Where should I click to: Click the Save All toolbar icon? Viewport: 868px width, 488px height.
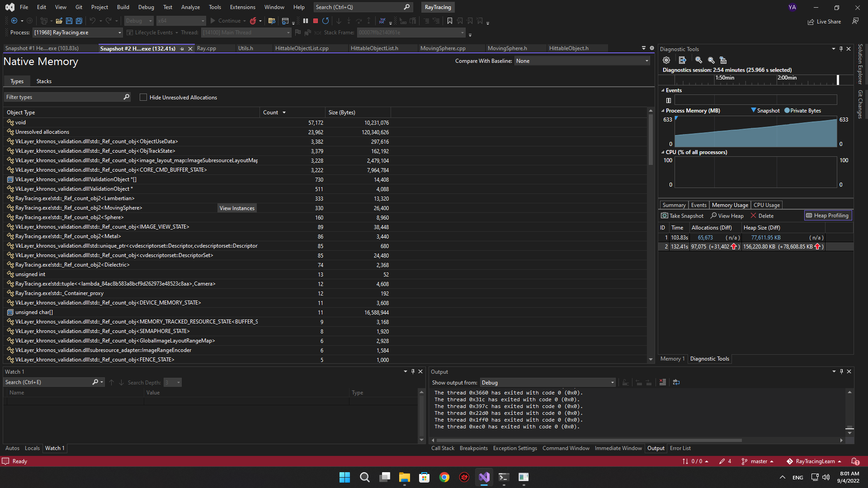pyautogui.click(x=79, y=21)
